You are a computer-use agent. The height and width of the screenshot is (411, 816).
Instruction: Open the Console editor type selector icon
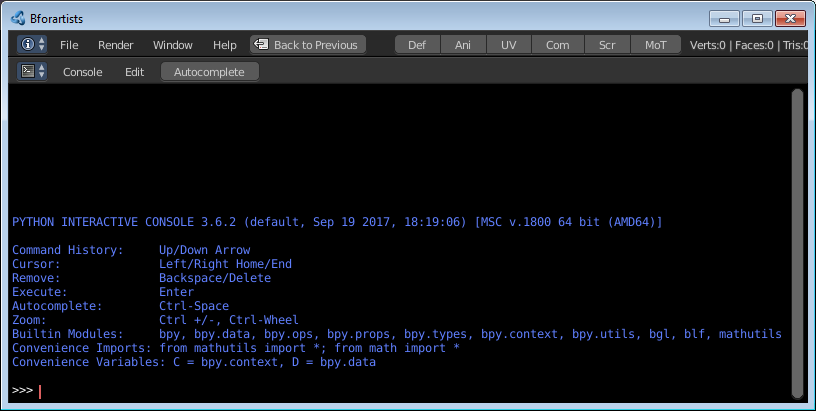click(x=28, y=71)
